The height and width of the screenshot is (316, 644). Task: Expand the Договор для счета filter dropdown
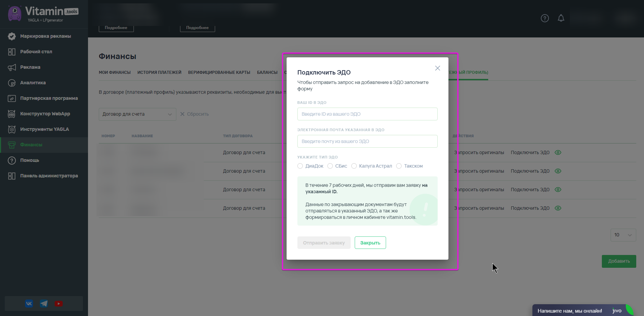(138, 114)
